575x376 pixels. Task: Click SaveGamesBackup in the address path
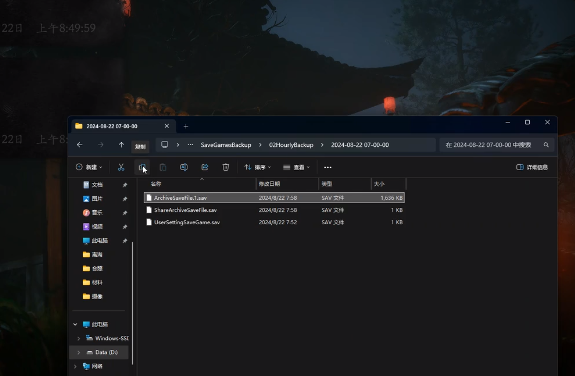(x=226, y=145)
